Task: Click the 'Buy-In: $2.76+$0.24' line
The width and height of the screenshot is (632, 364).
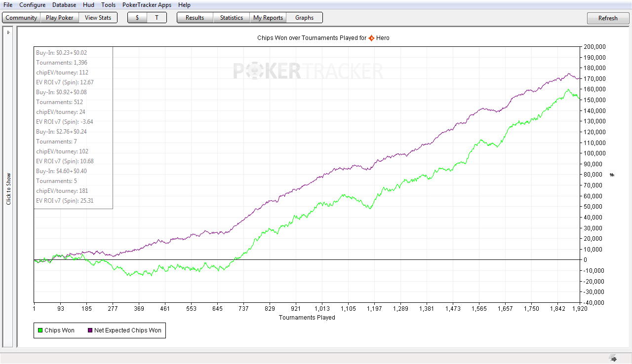Action: [61, 132]
